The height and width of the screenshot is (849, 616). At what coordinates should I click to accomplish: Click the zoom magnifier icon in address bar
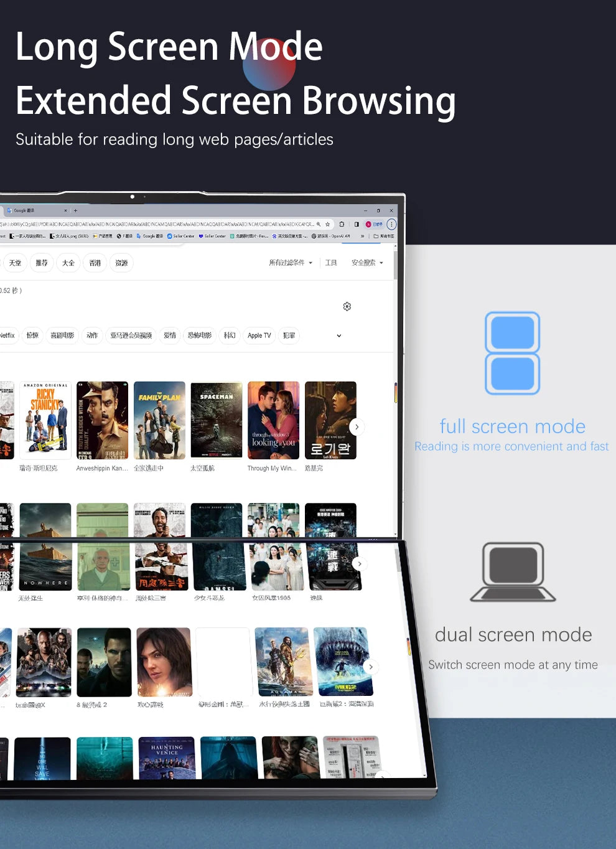[319, 224]
